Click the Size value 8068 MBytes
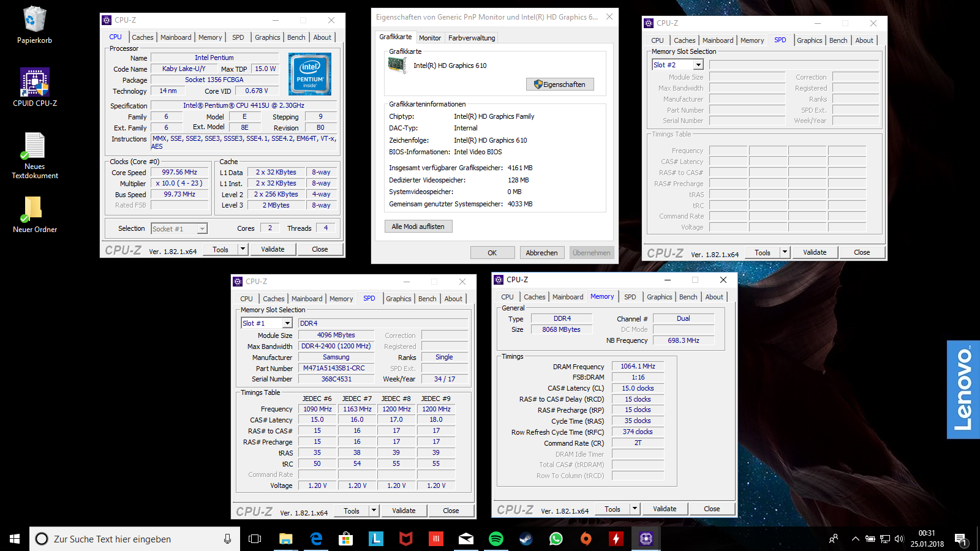Screen dimensions: 980x551 pyautogui.click(x=561, y=329)
